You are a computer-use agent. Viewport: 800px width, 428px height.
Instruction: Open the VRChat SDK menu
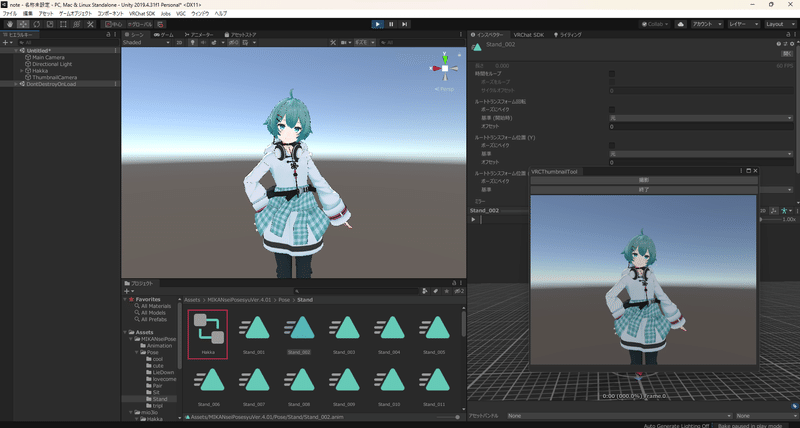coord(142,14)
